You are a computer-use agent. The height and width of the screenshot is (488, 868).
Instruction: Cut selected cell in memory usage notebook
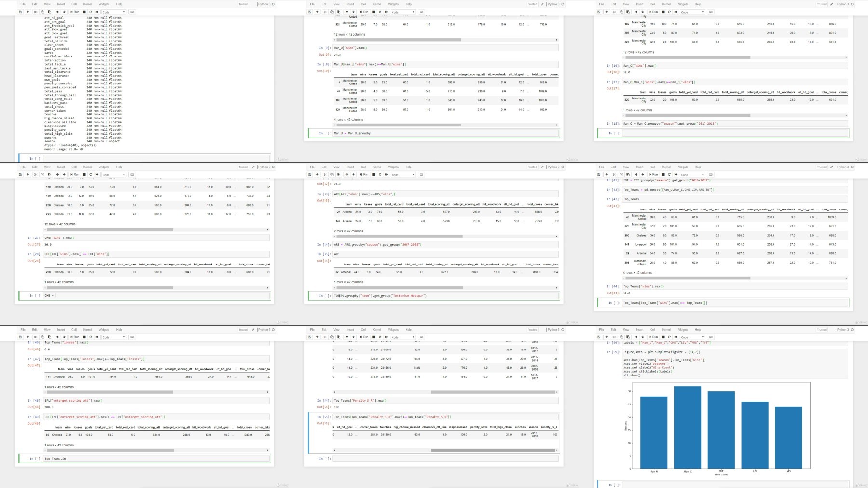pos(35,12)
